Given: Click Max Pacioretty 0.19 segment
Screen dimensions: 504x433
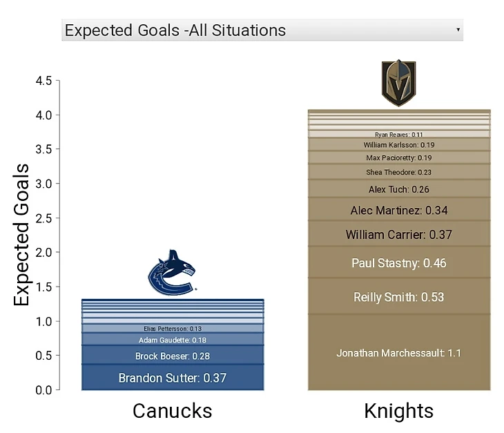Looking at the screenshot, I should click(x=398, y=158).
